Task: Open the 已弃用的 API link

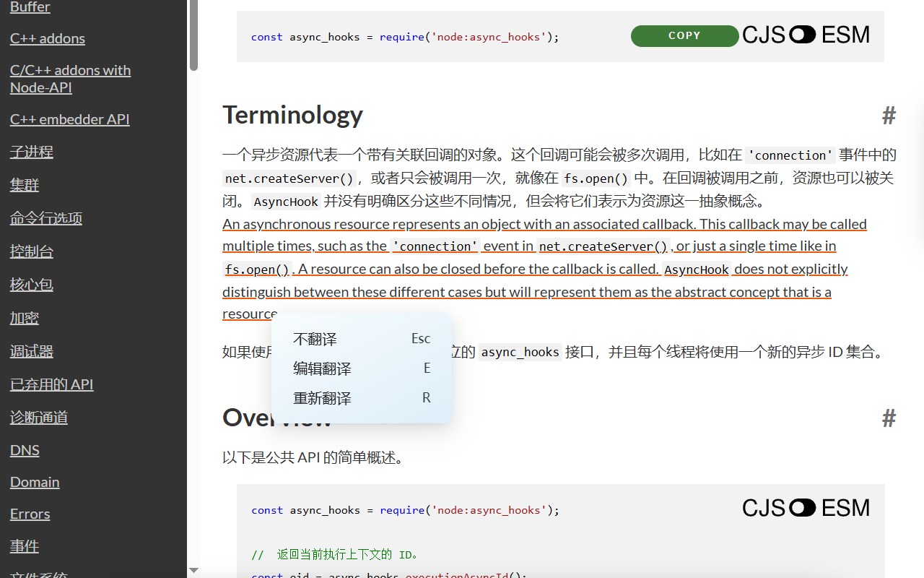Action: coord(52,384)
